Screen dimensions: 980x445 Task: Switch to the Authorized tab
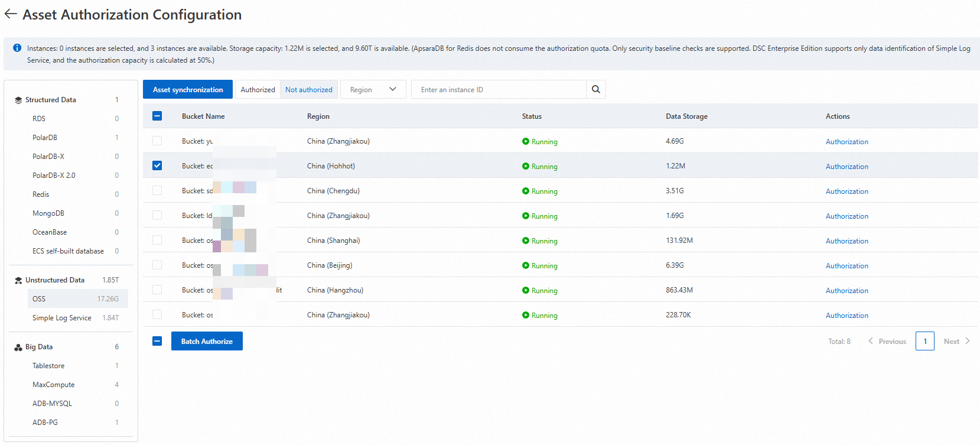pyautogui.click(x=258, y=89)
